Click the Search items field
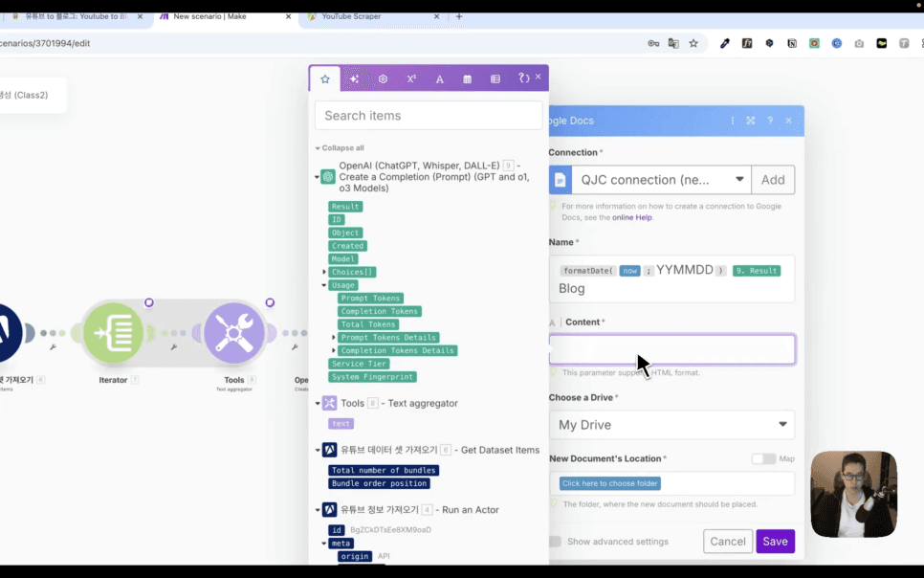Screen dimensions: 924x578 429,116
